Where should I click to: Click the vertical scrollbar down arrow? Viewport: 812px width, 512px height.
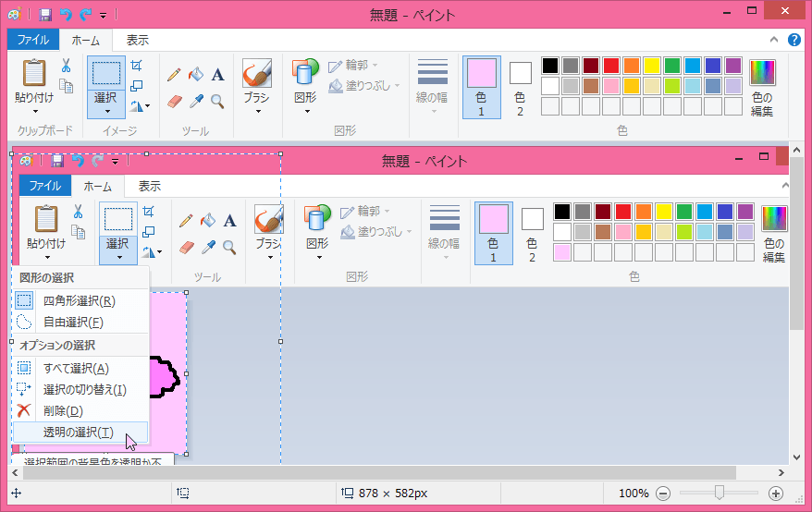(x=796, y=457)
